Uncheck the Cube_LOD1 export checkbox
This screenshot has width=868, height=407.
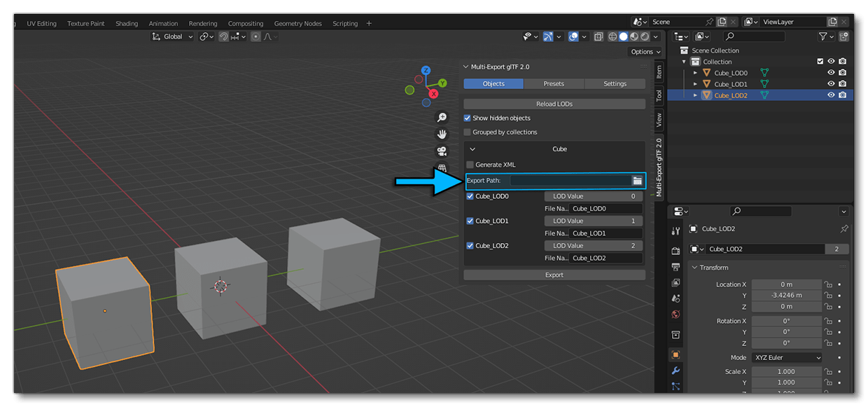[x=470, y=221]
